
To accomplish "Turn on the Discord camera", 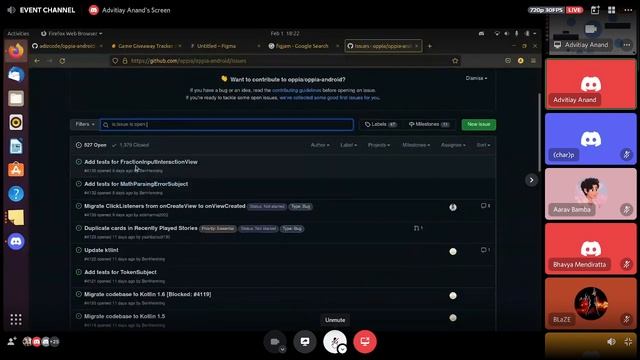I will [x=275, y=342].
